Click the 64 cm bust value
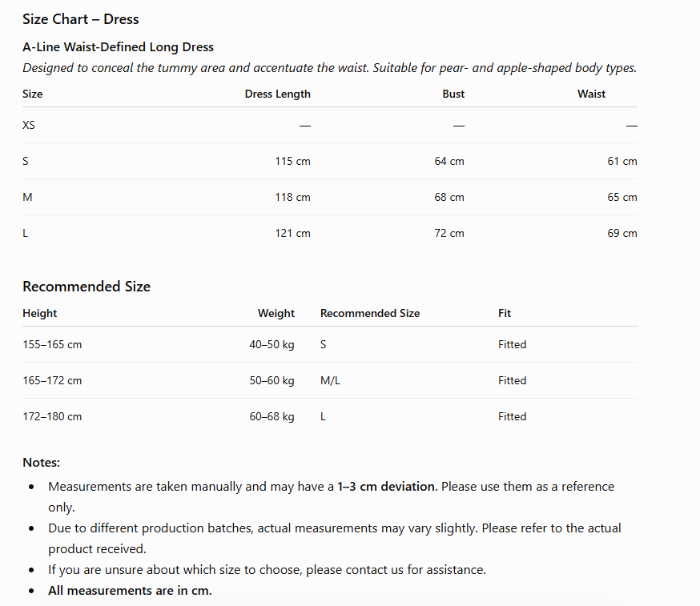This screenshot has height=606, width=700. click(x=449, y=161)
